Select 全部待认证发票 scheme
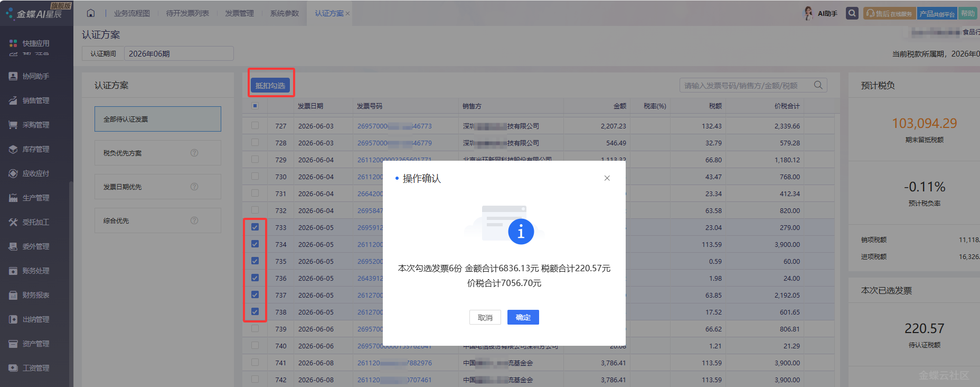 click(158, 119)
